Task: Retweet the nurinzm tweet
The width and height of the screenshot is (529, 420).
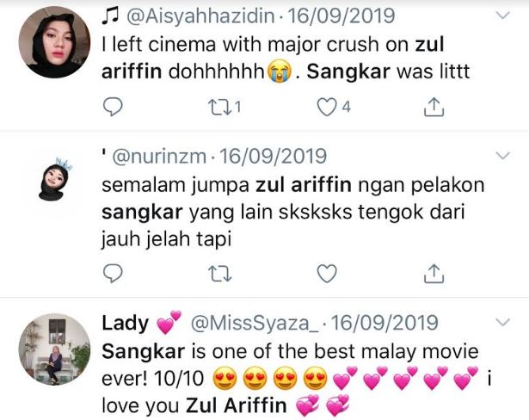Action: (220, 274)
